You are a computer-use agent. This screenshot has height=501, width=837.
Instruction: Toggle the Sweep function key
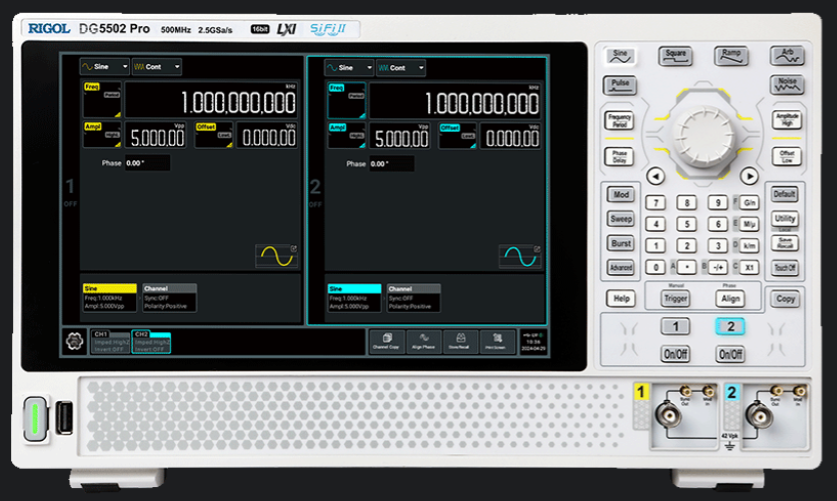620,219
